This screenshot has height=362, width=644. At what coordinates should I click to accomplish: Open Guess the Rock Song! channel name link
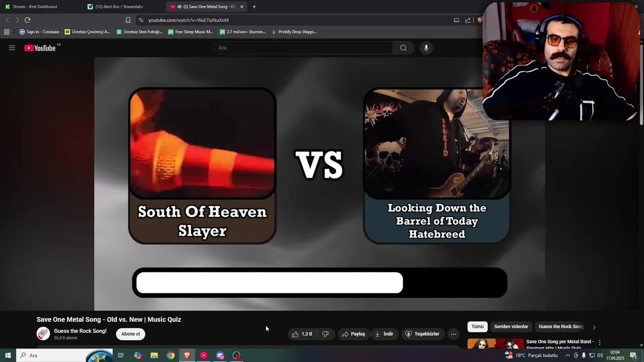(x=80, y=331)
